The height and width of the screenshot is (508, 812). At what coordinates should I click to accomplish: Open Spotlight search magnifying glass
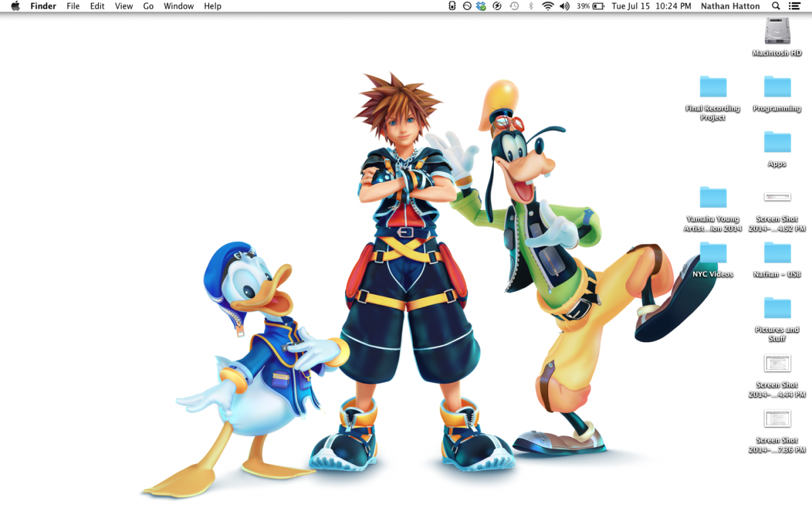(x=775, y=6)
